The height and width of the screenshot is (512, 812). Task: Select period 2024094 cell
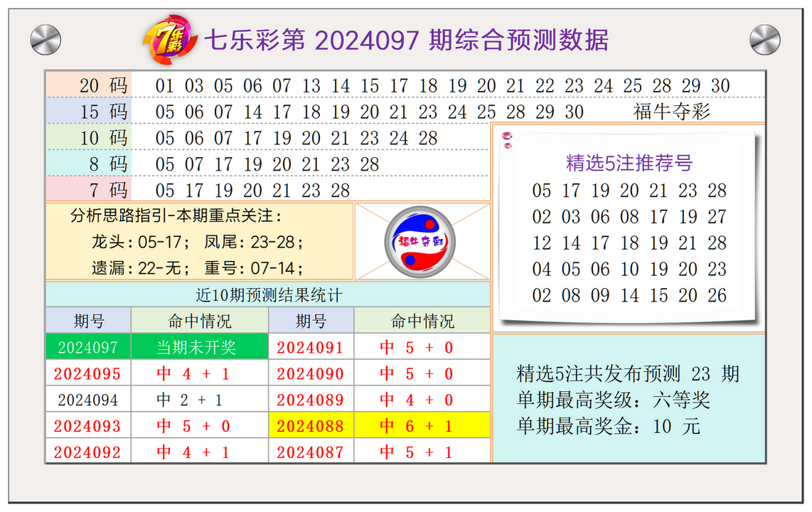[x=89, y=400]
